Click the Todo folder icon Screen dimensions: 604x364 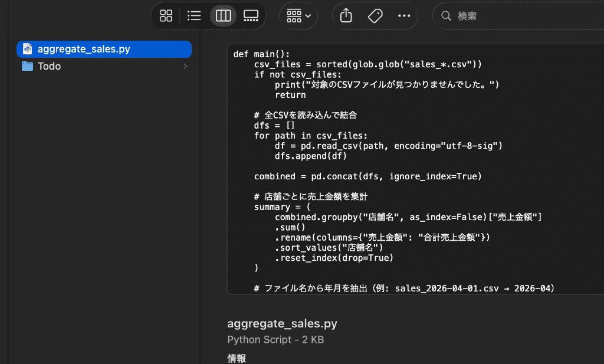tap(27, 66)
